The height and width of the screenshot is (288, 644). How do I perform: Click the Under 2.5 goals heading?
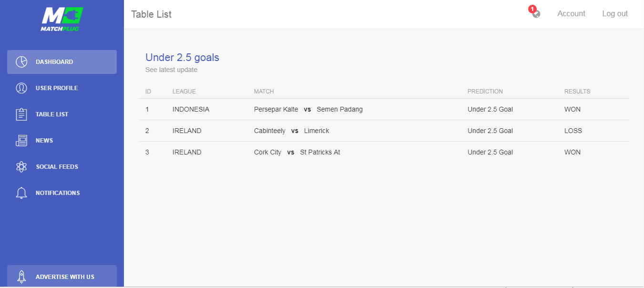pos(182,58)
